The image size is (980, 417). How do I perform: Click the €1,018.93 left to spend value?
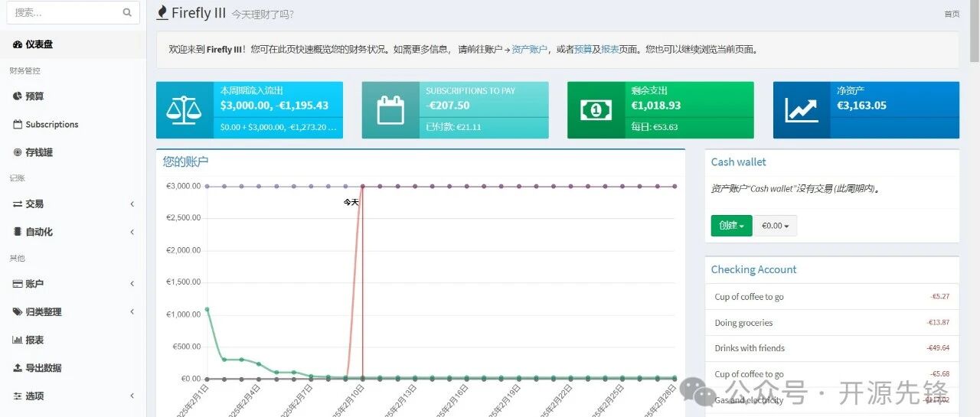[x=656, y=106]
